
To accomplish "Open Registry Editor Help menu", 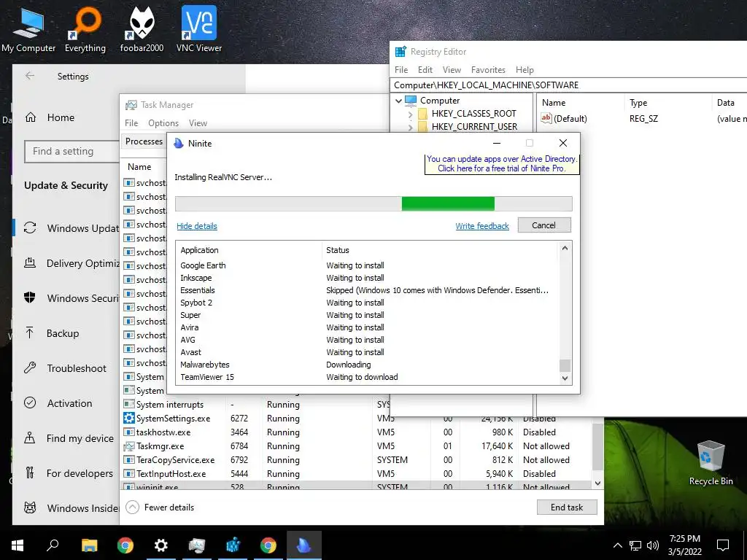I will 525,69.
